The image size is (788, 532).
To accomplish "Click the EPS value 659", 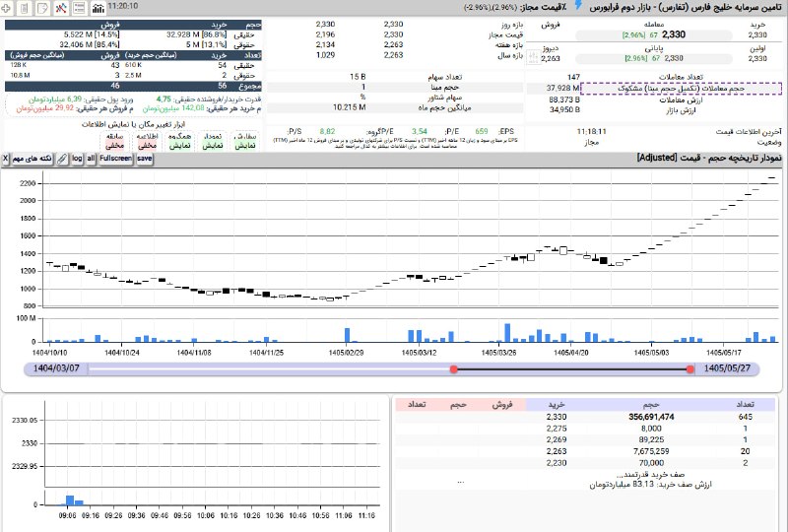I will [x=482, y=131].
